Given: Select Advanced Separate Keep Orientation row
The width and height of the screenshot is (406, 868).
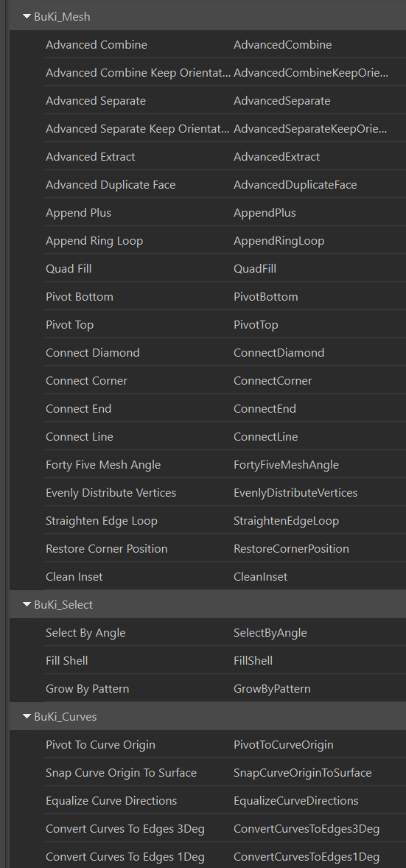Looking at the screenshot, I should click(x=137, y=128).
